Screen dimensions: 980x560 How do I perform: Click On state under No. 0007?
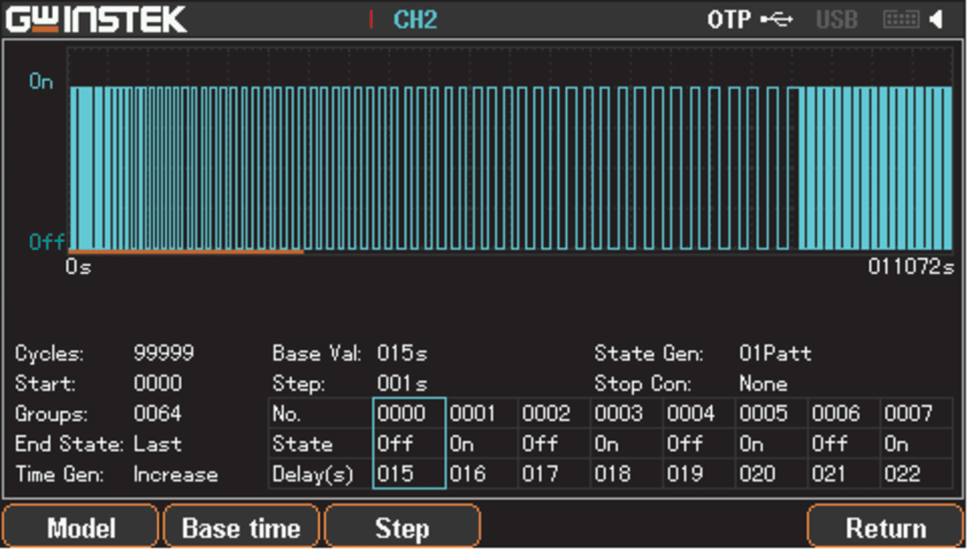(917, 443)
